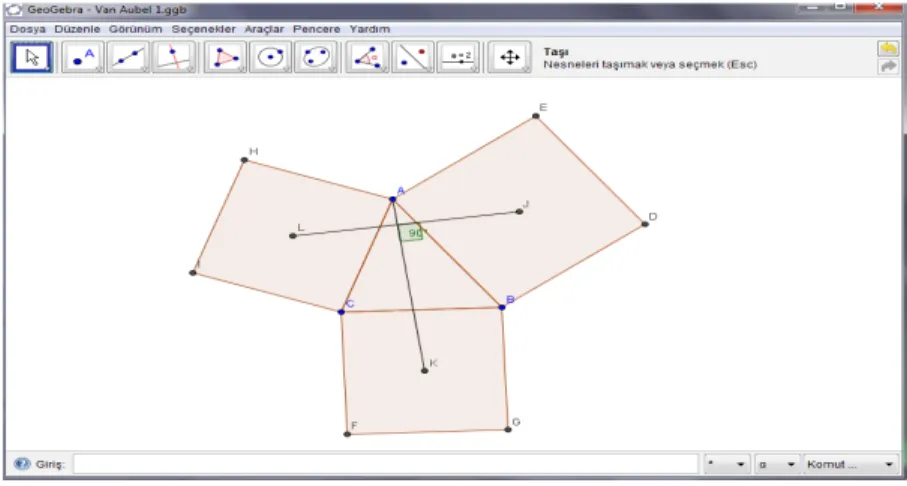Open the Görünüm menu

pos(135,29)
